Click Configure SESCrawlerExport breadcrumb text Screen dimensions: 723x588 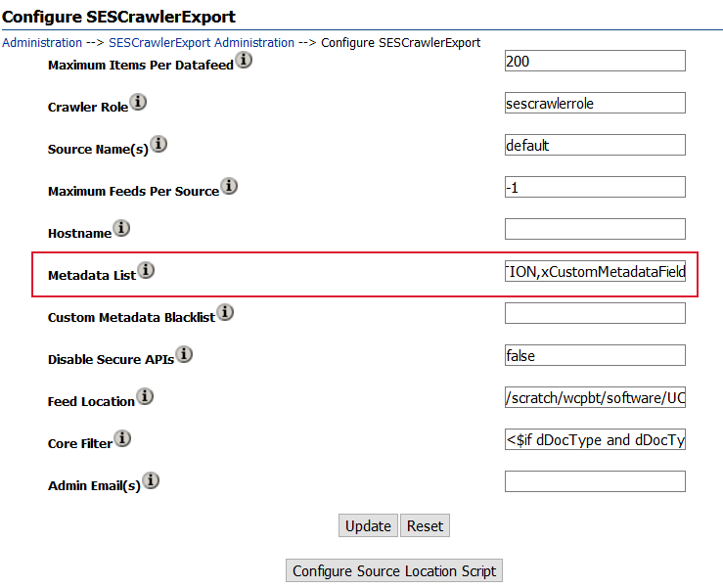coord(401,42)
